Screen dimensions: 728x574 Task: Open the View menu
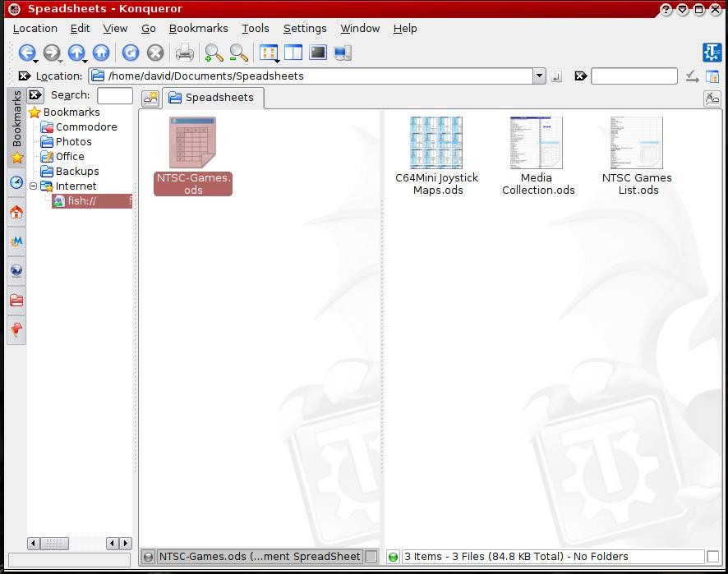coord(115,28)
